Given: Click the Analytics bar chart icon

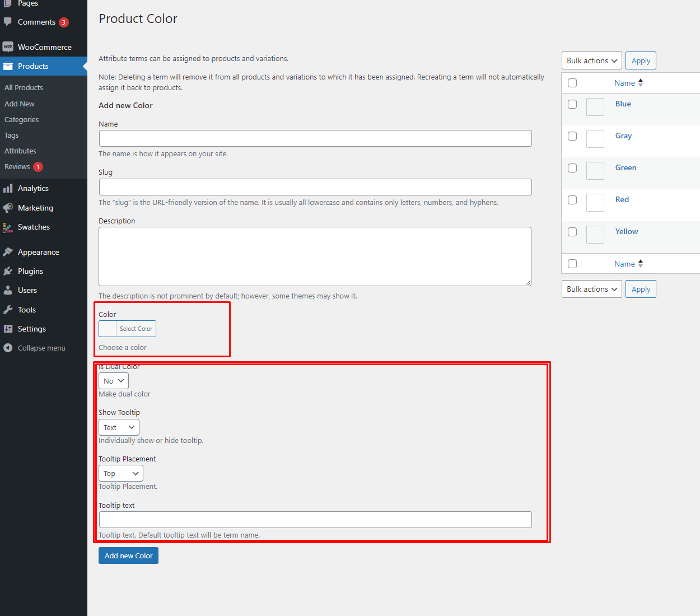Looking at the screenshot, I should [8, 188].
